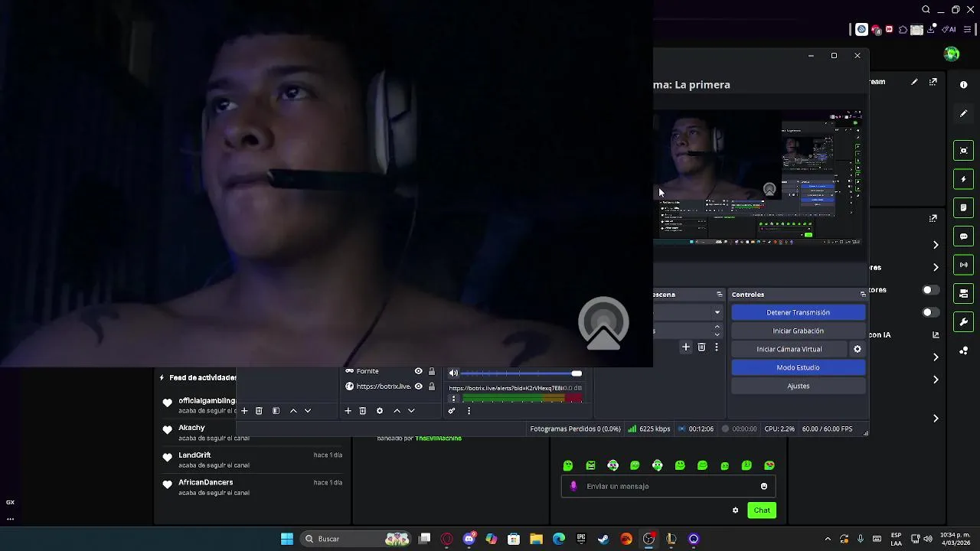980x551 pixels.
Task: Toggle the lock on the botrix.live source
Action: coord(432,386)
